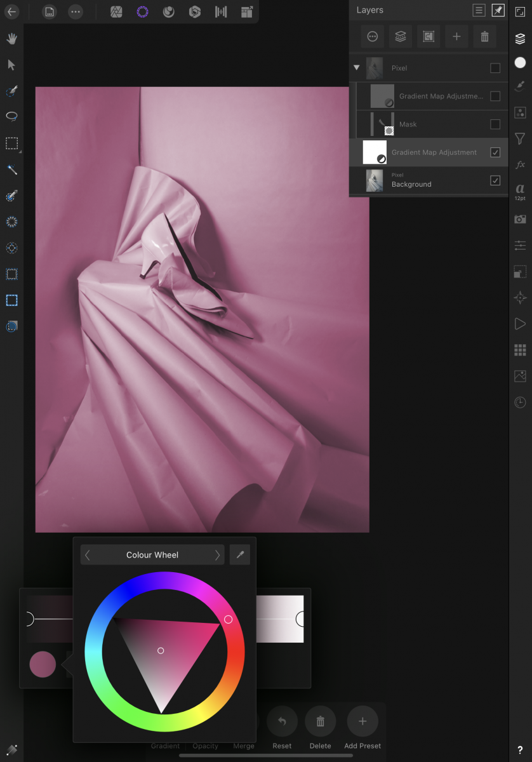Add a new layer with plus icon

456,37
